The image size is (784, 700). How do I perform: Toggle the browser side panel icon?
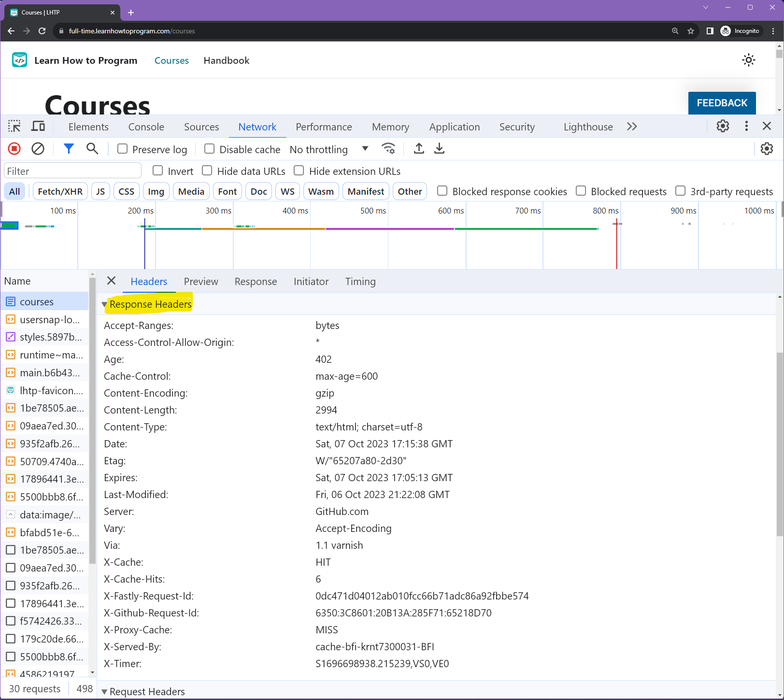click(710, 31)
